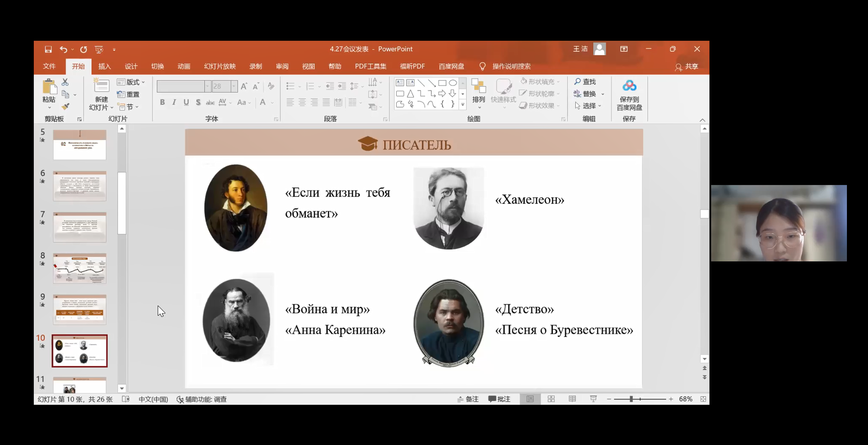Increase list indent level
The width and height of the screenshot is (868, 445).
click(342, 86)
